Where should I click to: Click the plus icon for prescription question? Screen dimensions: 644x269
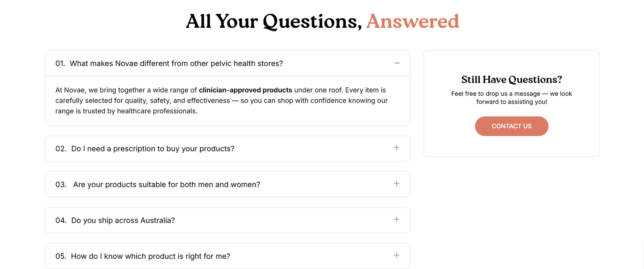[396, 148]
